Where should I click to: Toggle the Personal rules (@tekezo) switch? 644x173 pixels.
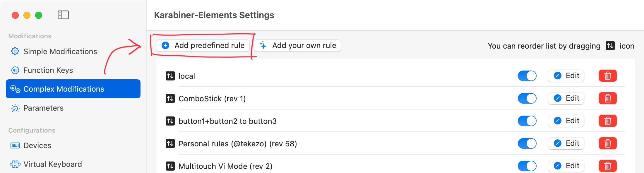[527, 143]
